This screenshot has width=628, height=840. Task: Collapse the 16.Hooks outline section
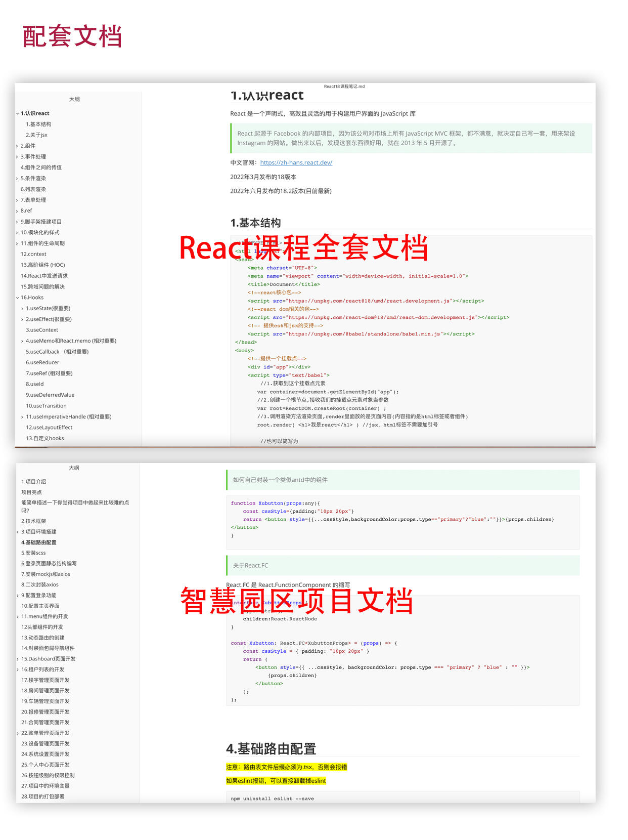(17, 298)
